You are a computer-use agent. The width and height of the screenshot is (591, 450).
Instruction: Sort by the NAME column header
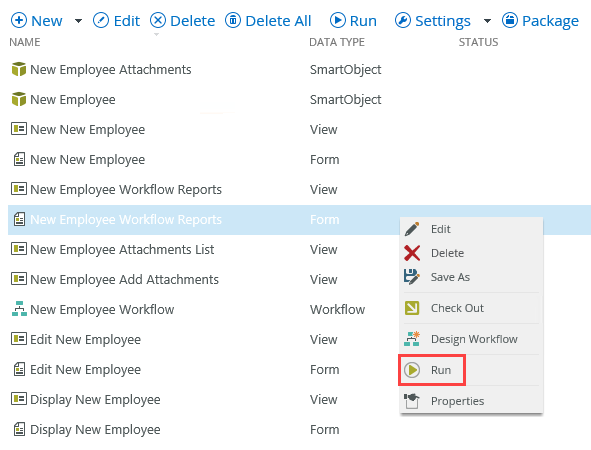[25, 42]
